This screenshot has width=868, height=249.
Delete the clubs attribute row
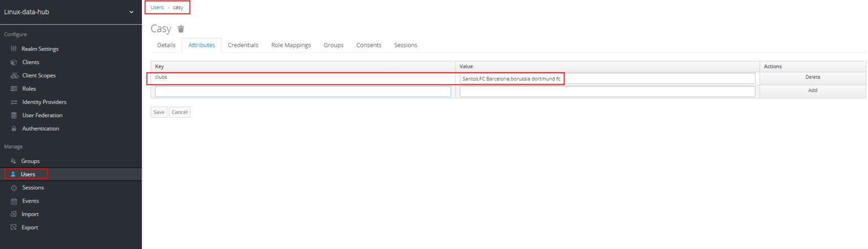(812, 77)
